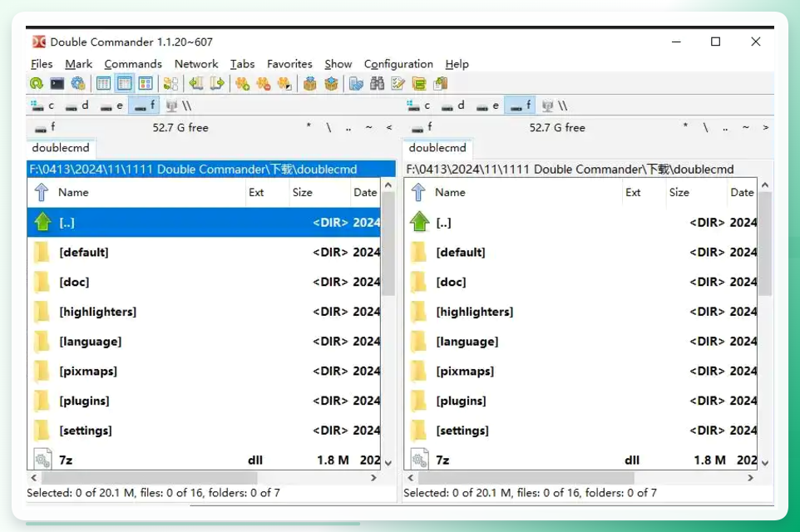Viewport: 800px width, 532px height.
Task: Click root \ button in left panel
Action: 329,127
